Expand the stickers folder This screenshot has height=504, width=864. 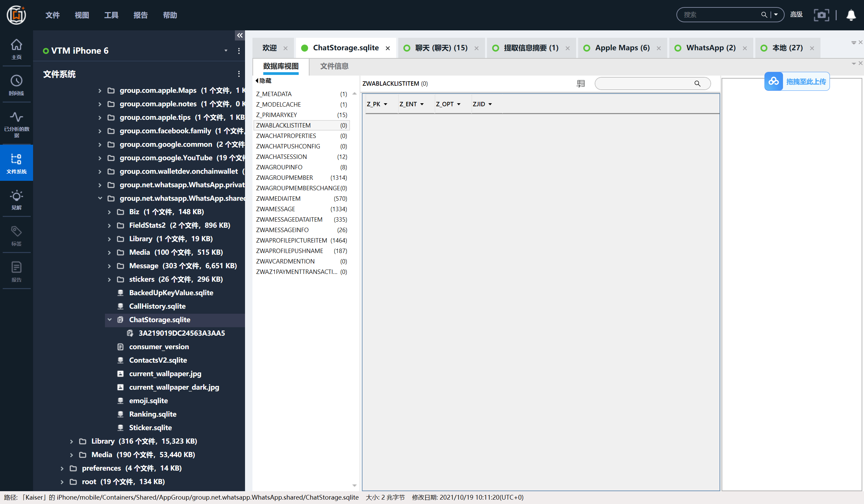(109, 280)
